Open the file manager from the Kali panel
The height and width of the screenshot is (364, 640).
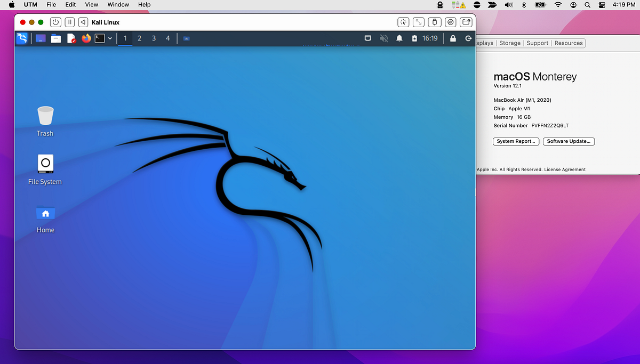55,38
